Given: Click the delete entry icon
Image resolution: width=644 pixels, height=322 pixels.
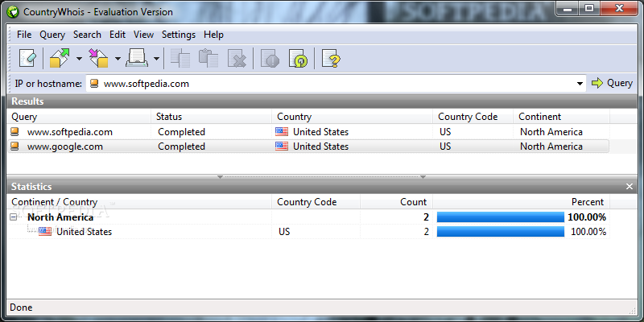Looking at the screenshot, I should [x=237, y=59].
